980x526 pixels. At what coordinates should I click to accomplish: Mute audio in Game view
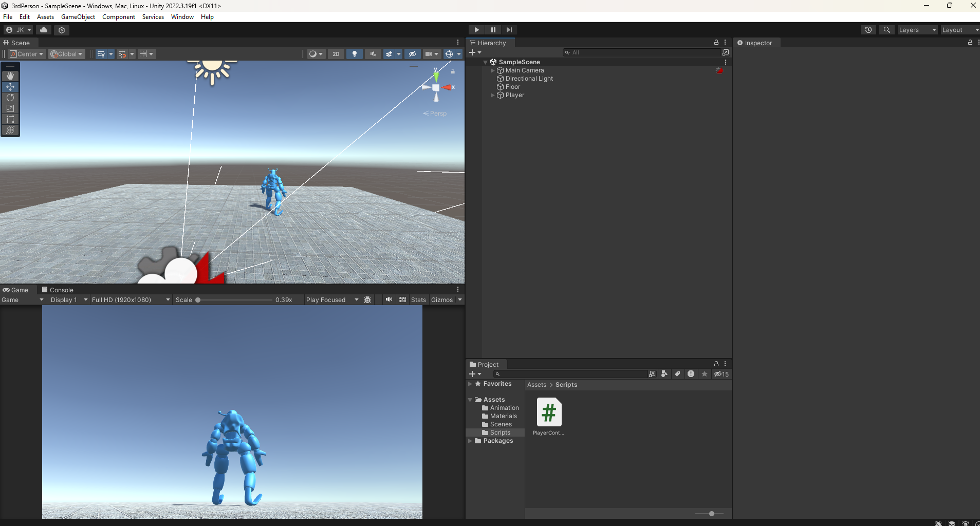tap(389, 299)
